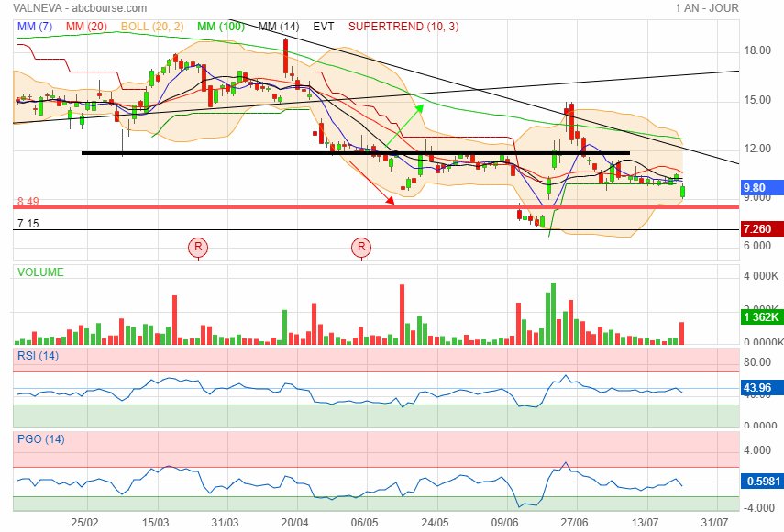Image resolution: width=784 pixels, height=532 pixels.
Task: Click the 20/04 date label
Action: tap(294, 523)
